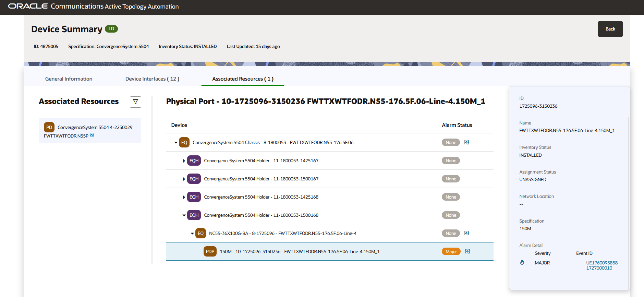The height and width of the screenshot is (297, 644).
Task: Expand Holder 11-1800053-1425168
Action: click(184, 197)
